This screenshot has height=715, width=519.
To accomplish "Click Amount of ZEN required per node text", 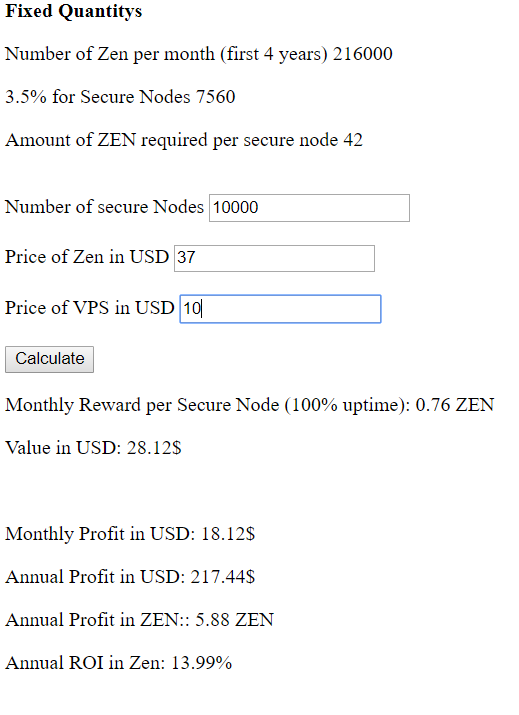I will [171, 140].
